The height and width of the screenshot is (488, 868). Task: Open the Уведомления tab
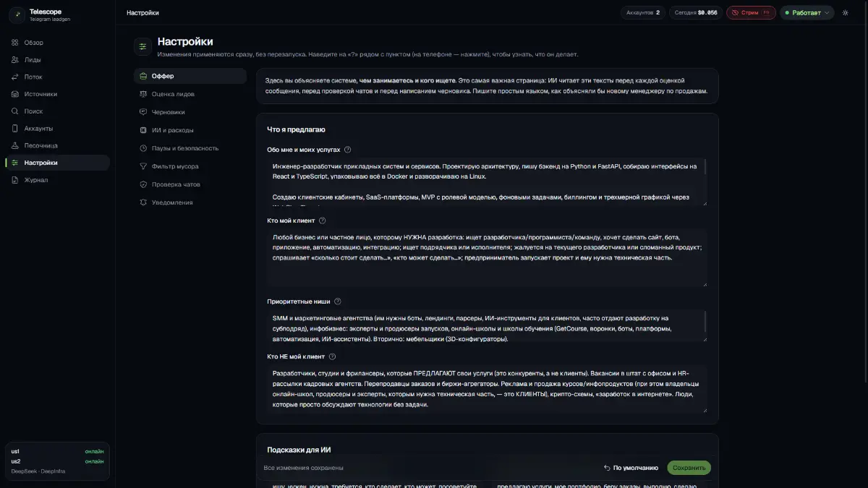tap(190, 202)
